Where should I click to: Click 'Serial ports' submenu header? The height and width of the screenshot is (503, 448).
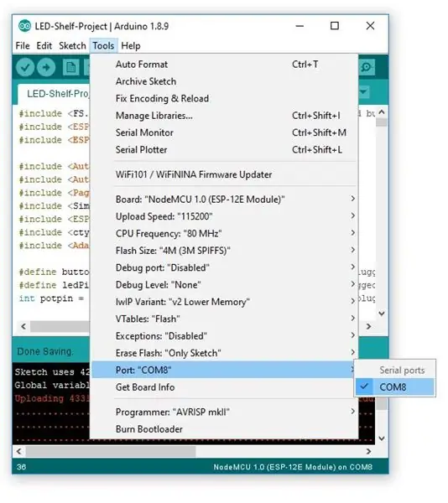tap(402, 371)
